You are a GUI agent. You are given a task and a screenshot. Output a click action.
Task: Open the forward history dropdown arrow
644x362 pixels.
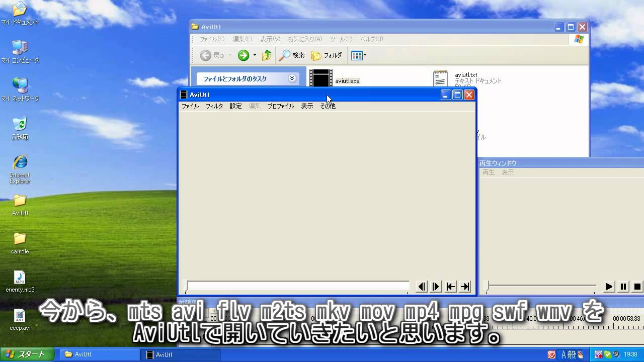pos(255,55)
